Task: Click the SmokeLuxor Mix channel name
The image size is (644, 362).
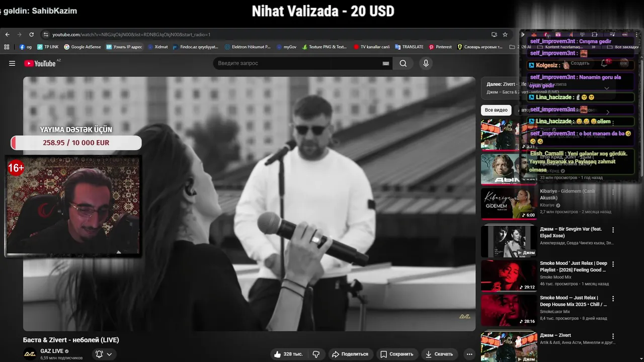Action: pos(555,312)
